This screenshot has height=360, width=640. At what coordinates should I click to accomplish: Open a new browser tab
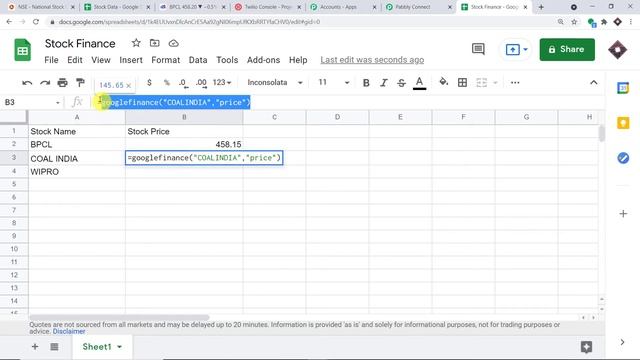point(541,7)
